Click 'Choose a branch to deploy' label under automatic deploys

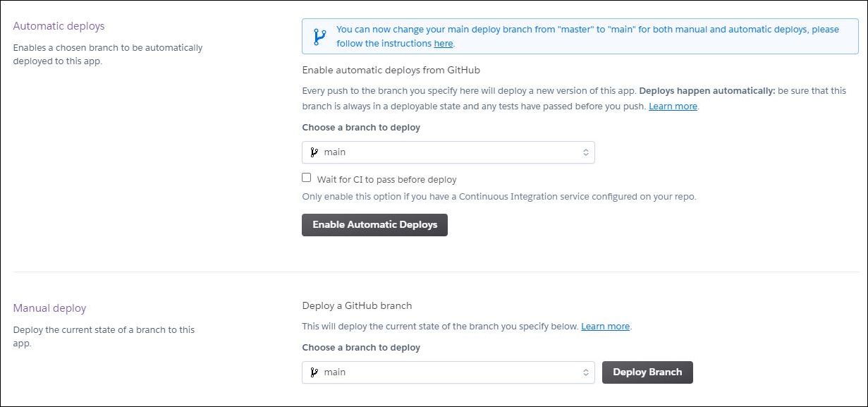point(361,128)
